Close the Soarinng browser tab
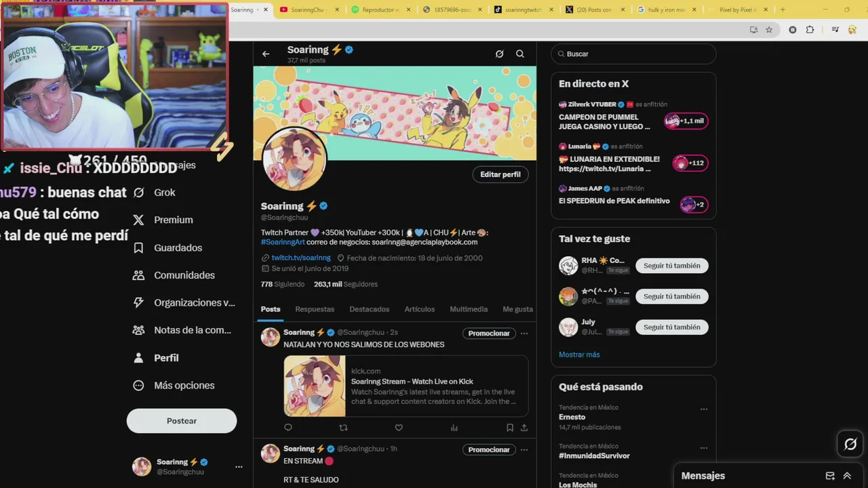This screenshot has width=868, height=488. tap(265, 9)
